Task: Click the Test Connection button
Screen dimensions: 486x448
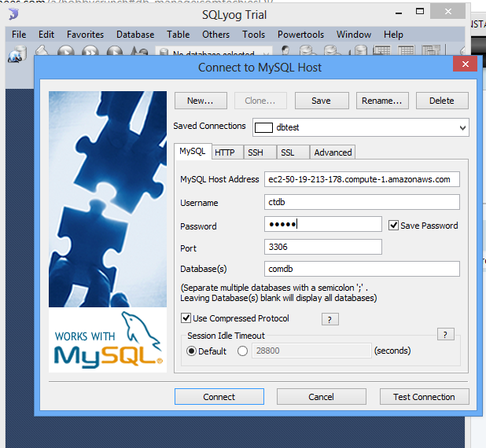Action: [x=424, y=397]
